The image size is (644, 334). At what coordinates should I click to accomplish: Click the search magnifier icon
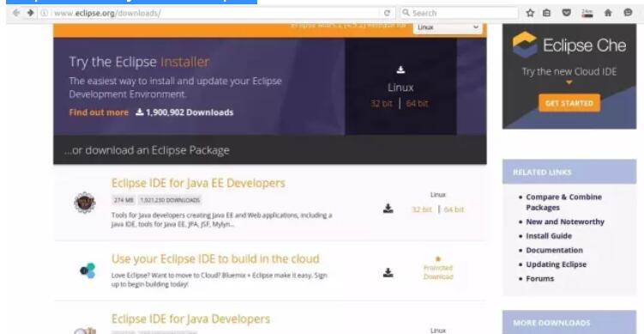point(406,13)
